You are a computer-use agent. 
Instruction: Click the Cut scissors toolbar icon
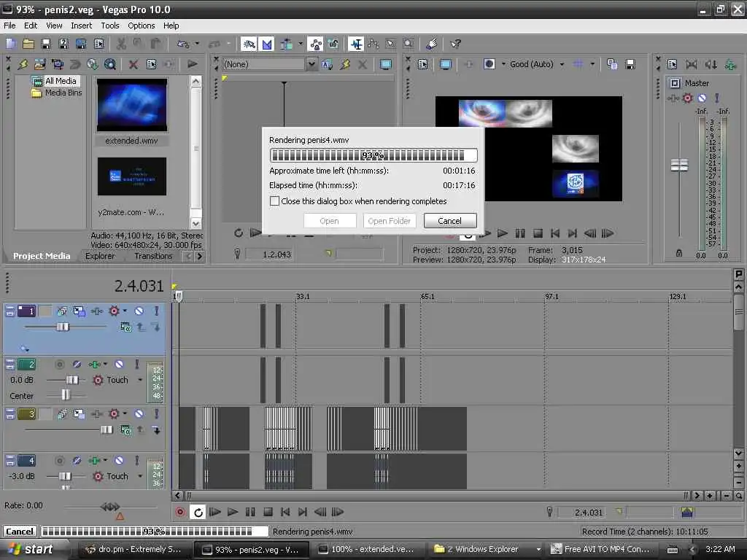click(x=121, y=44)
